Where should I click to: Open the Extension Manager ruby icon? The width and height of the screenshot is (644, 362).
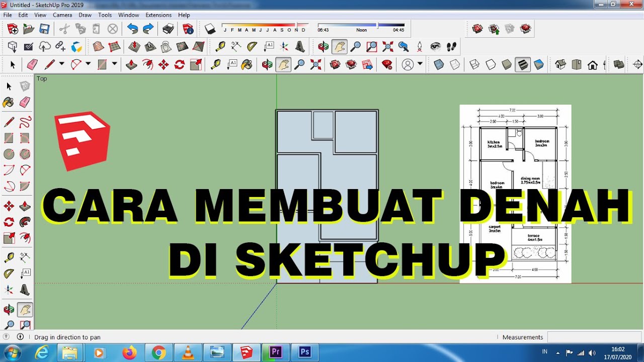point(387,64)
